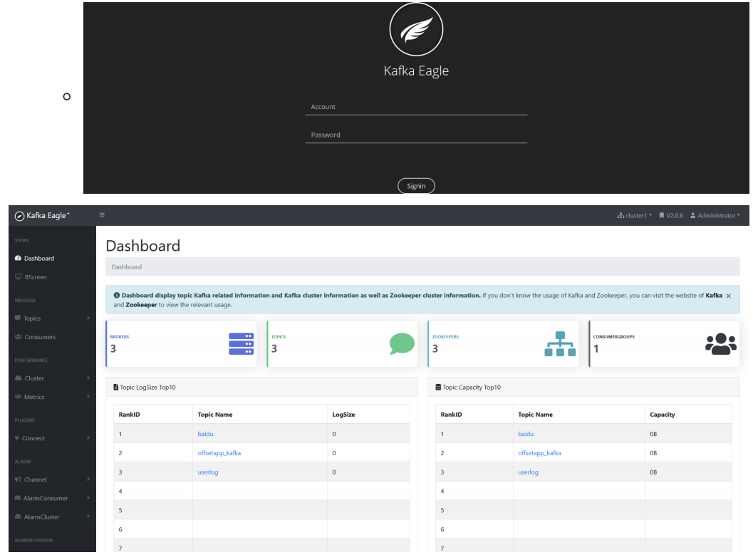This screenshot has height=560, width=753.
Task: Click the Kafka Eagle brand logo in navbar
Action: [x=42, y=216]
